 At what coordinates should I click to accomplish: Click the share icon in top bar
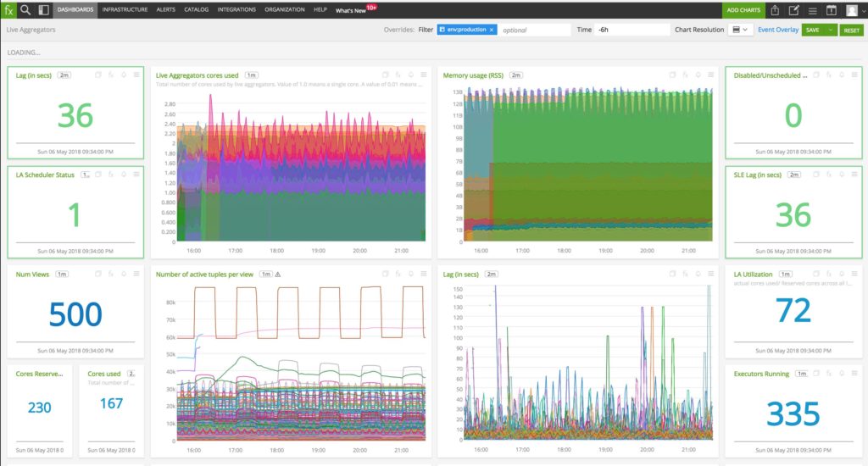[775, 10]
